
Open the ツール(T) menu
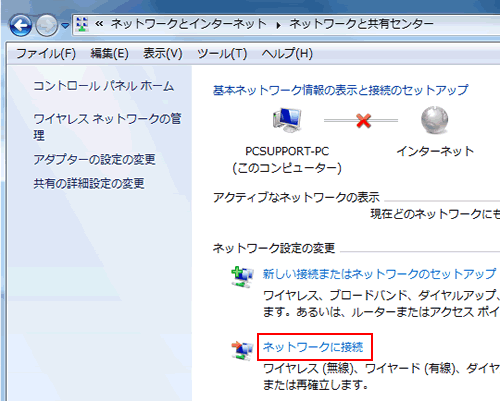[x=222, y=54]
